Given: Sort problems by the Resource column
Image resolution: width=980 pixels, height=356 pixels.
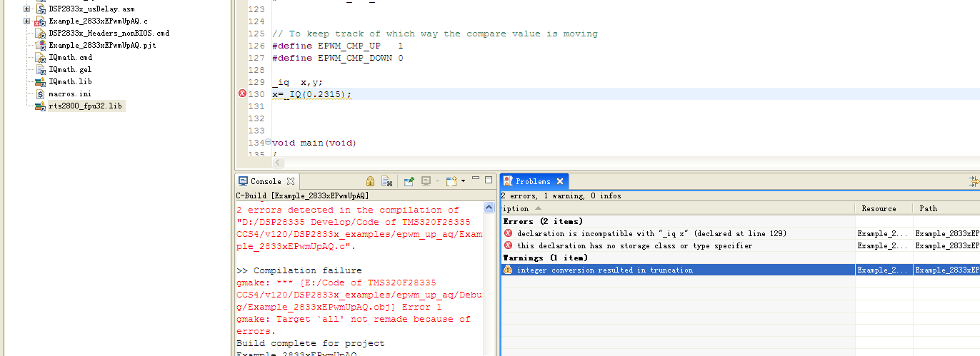Looking at the screenshot, I should pos(884,208).
